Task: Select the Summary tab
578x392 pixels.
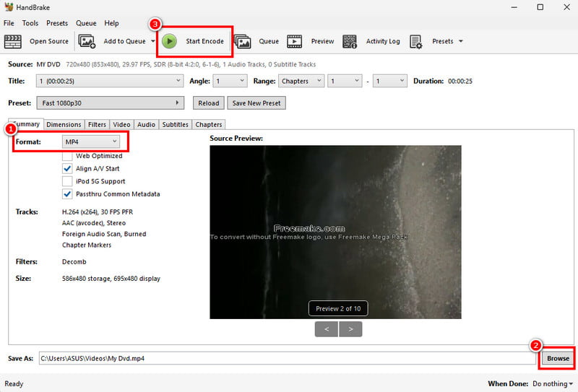Action: [27, 123]
